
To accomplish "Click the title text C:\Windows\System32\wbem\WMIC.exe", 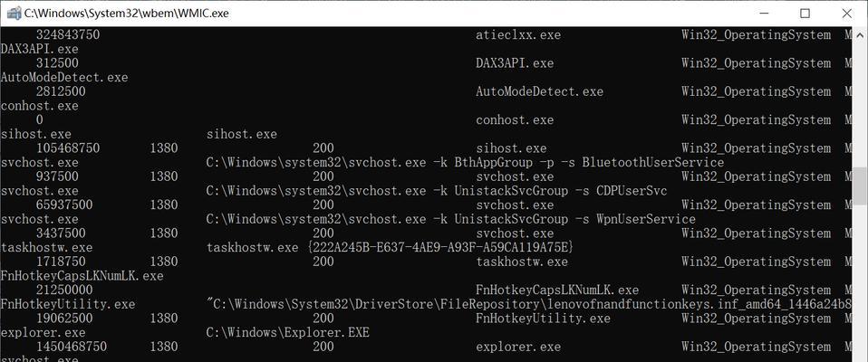I will pos(126,14).
